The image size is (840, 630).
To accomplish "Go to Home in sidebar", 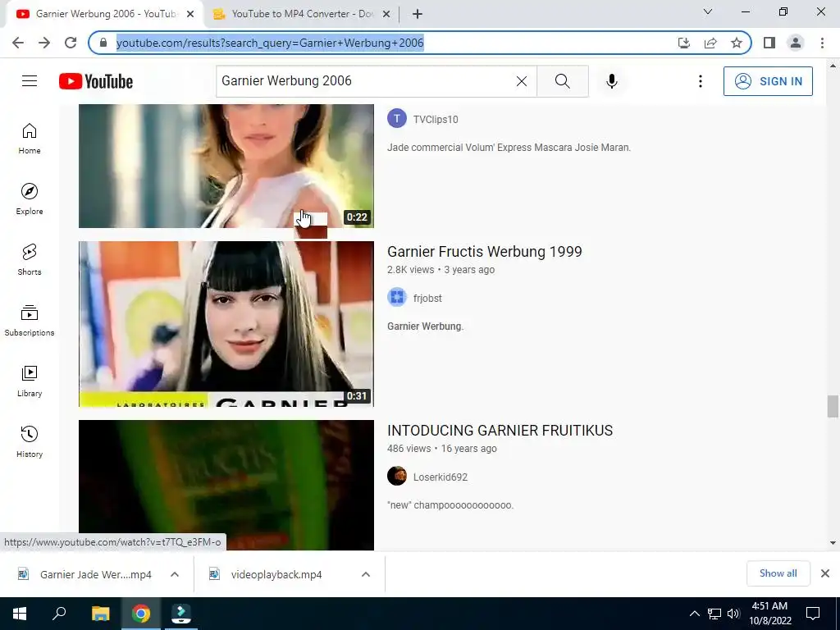I will click(x=30, y=138).
